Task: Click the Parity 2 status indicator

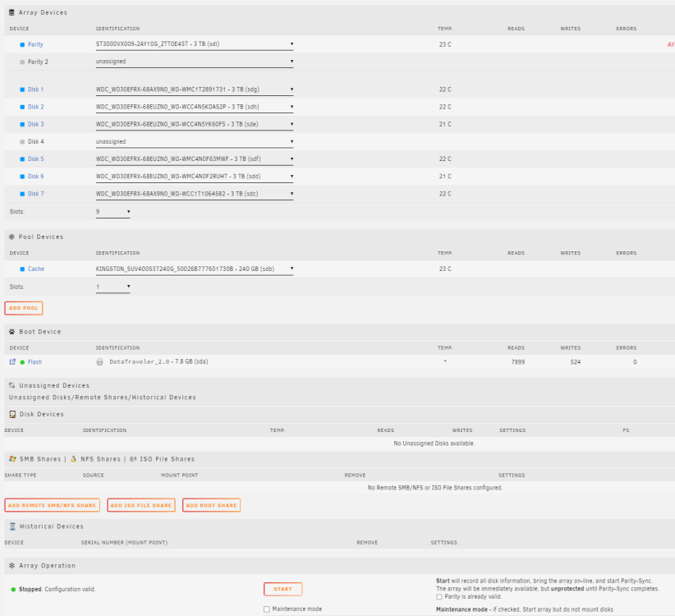Action: 22,62
